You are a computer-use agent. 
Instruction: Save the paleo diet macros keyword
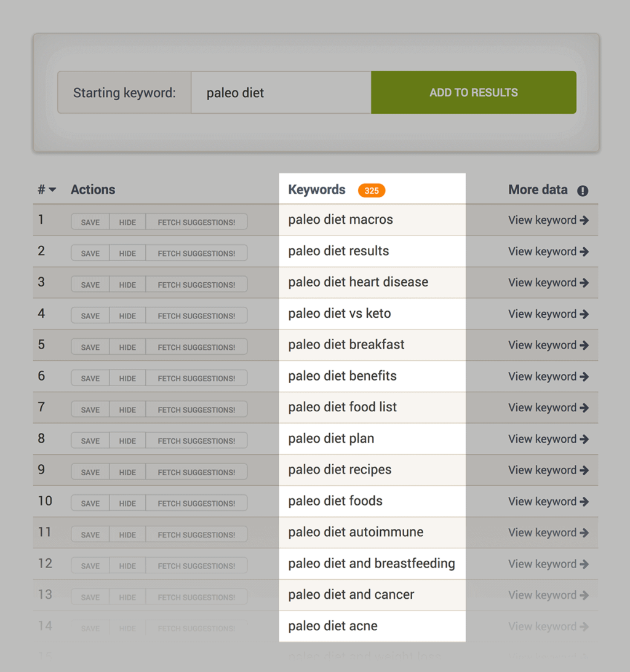coord(90,223)
